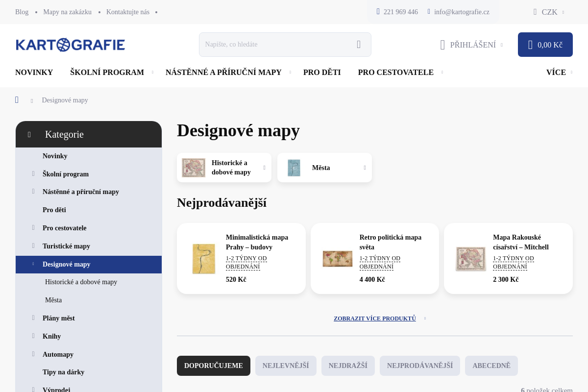Viewport: 588px width, 392px height.
Task: Go to Novinky in top menu
Action: (34, 73)
